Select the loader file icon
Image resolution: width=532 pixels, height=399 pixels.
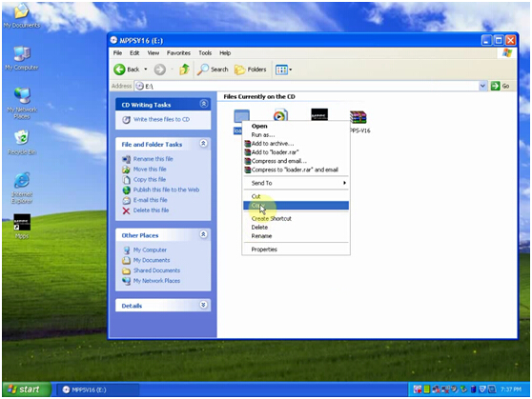[241, 116]
